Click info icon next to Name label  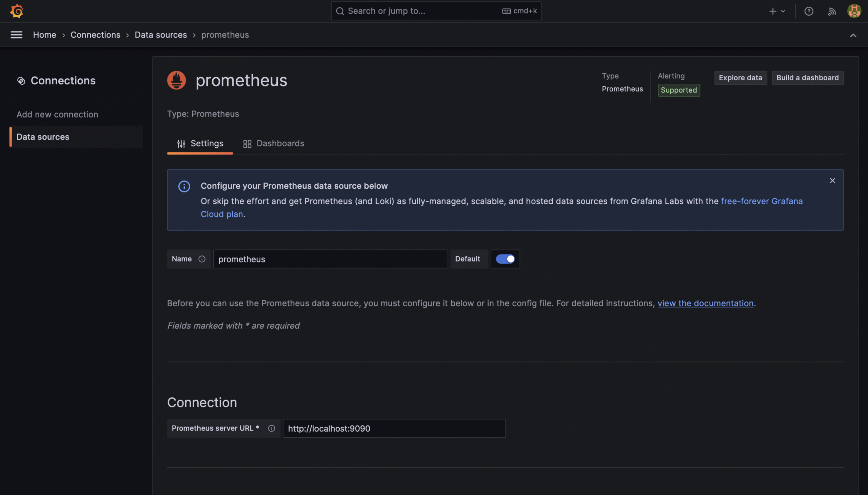[202, 259]
